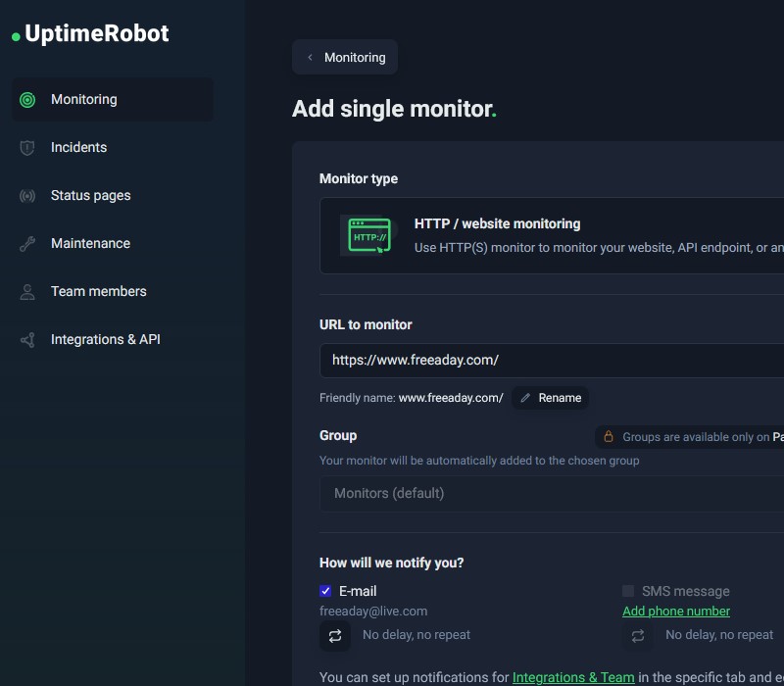Click the No delay, no repeat text under E-mail
The width and height of the screenshot is (784, 686).
[x=416, y=635]
